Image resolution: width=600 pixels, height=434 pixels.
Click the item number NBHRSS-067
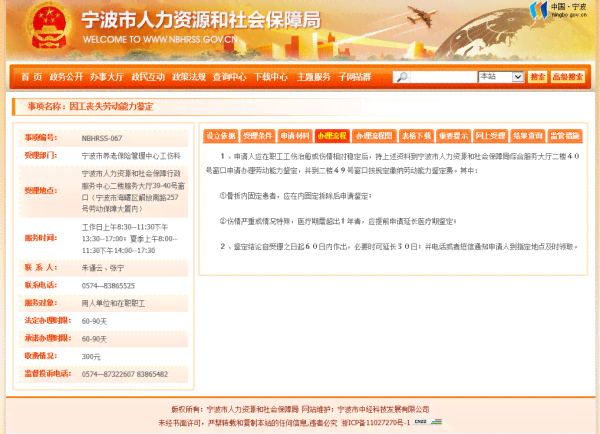click(x=102, y=139)
